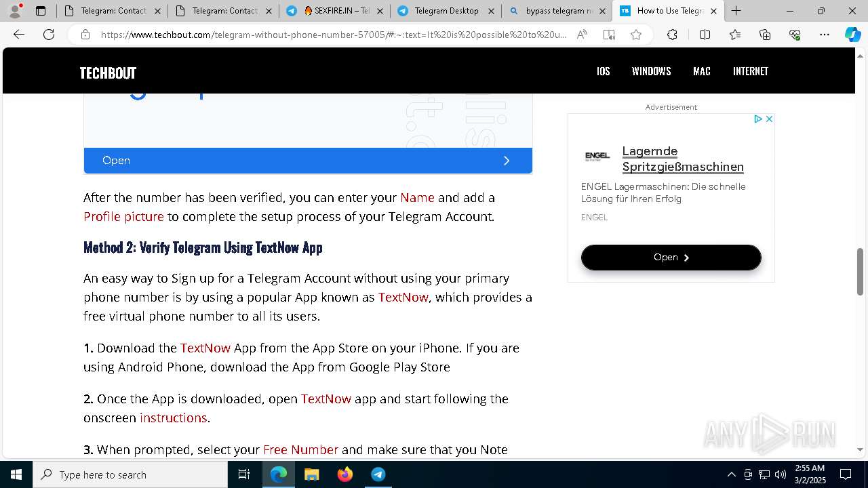Click the ENGEL logo in ad
This screenshot has height=488, width=868.
pos(597,156)
